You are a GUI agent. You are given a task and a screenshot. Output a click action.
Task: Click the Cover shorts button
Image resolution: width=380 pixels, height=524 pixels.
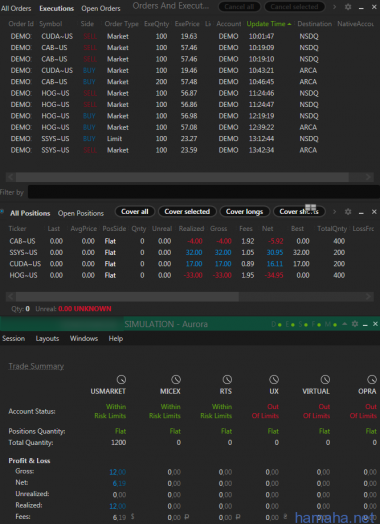pyautogui.click(x=299, y=212)
